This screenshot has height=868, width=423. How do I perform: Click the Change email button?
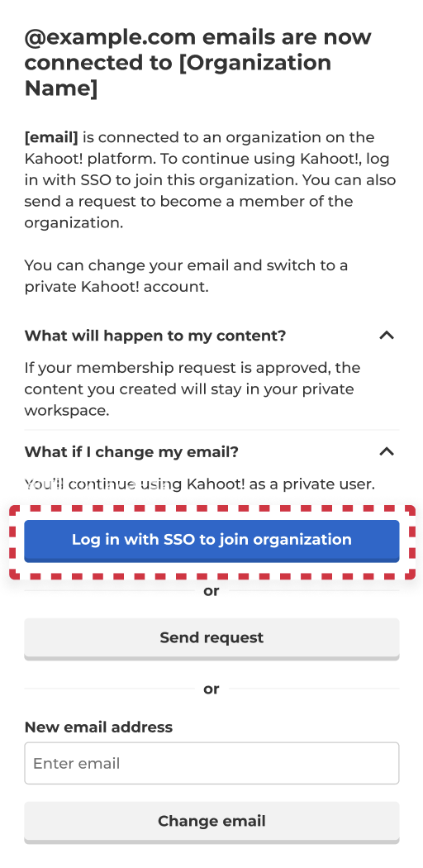pos(211,822)
